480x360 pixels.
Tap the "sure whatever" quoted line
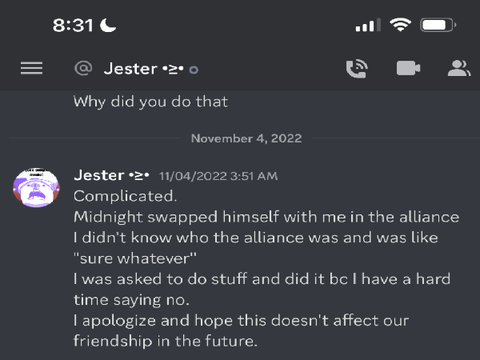pos(135,258)
